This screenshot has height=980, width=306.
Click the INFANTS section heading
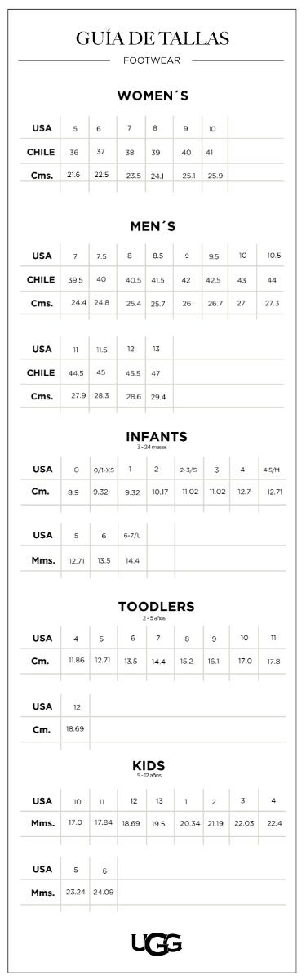click(x=153, y=437)
